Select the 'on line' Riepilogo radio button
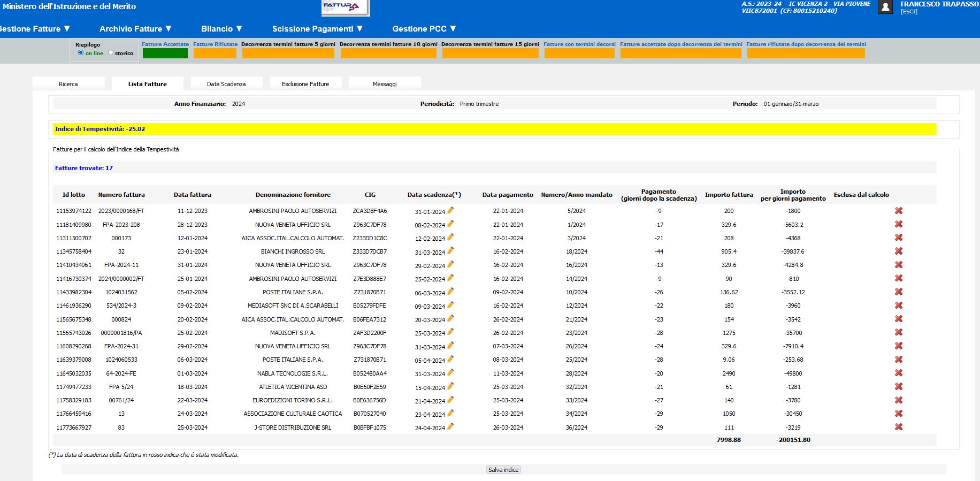Image resolution: width=980 pixels, height=481 pixels. coord(81,52)
